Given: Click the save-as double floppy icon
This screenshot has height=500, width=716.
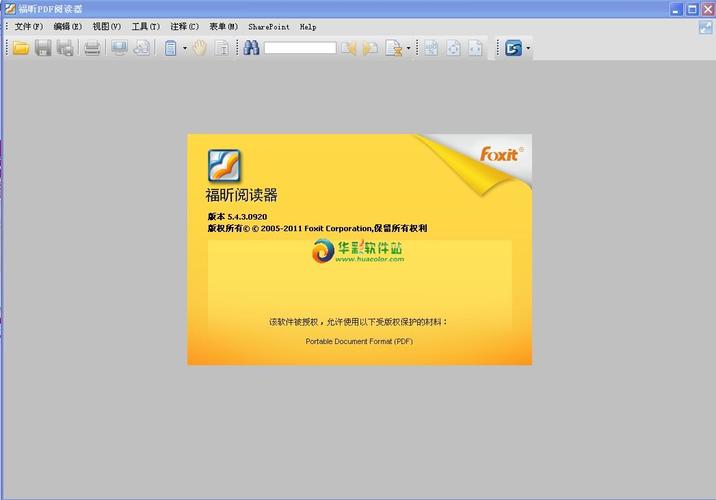Looking at the screenshot, I should 65,48.
